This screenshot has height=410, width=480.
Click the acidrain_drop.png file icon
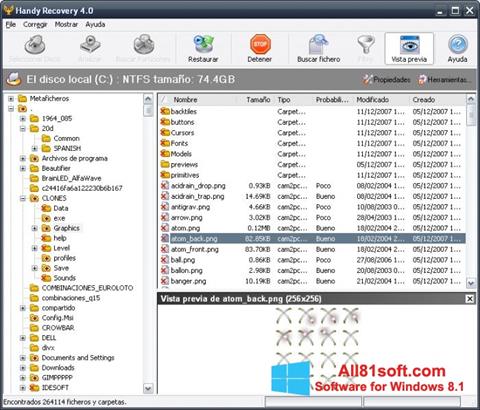coord(165,186)
